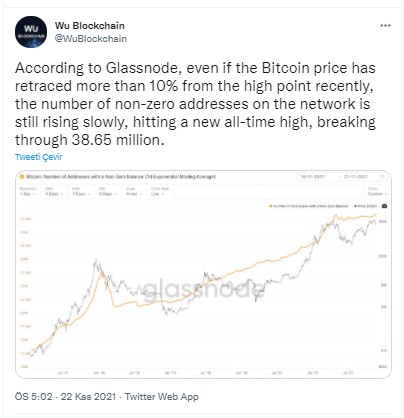
Task: Open the Resolution 1 Day dropdown
Action: (x=28, y=191)
